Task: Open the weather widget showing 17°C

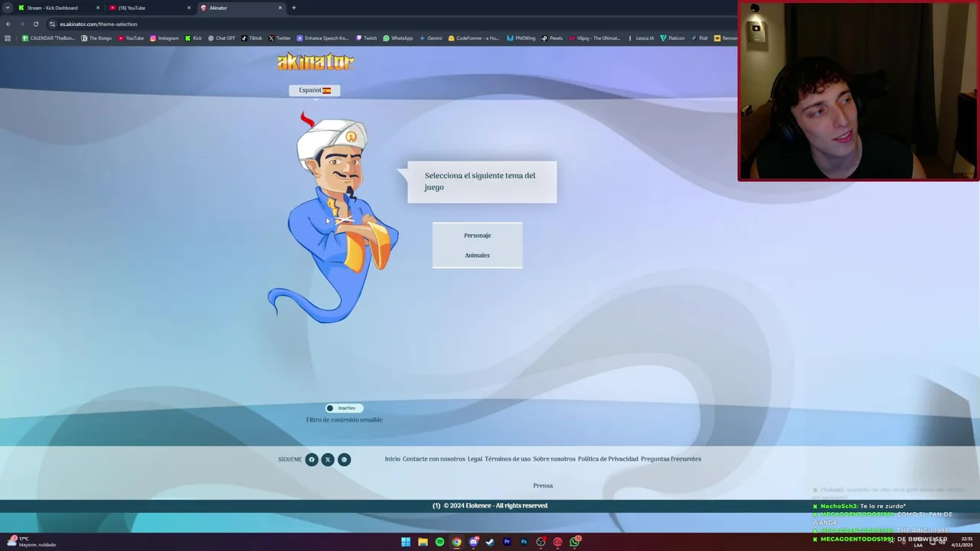Action: tap(32, 542)
